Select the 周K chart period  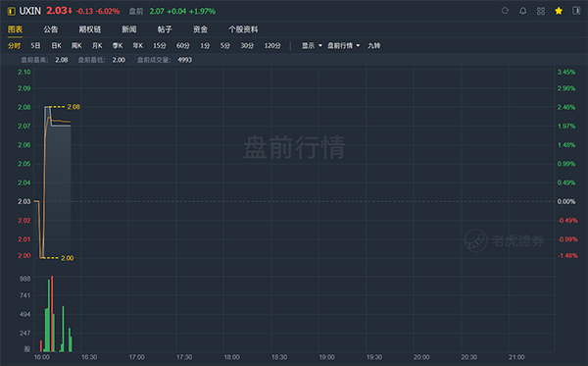coord(76,45)
